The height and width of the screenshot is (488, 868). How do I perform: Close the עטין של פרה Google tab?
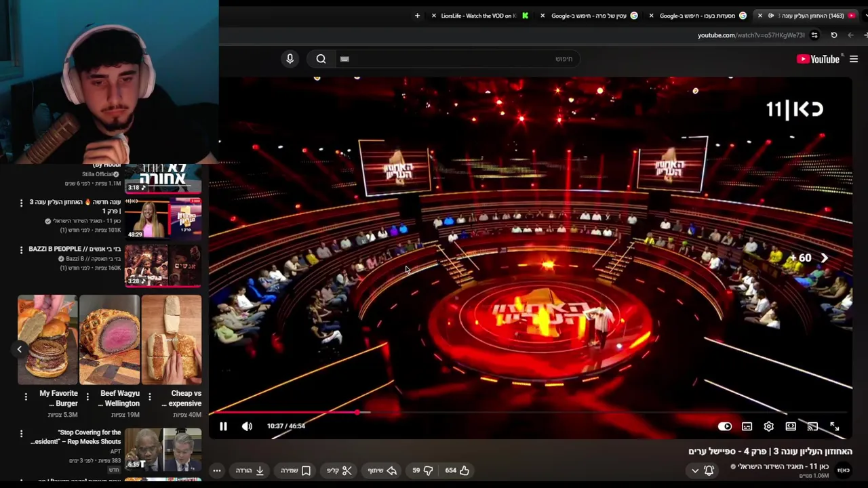tap(542, 16)
